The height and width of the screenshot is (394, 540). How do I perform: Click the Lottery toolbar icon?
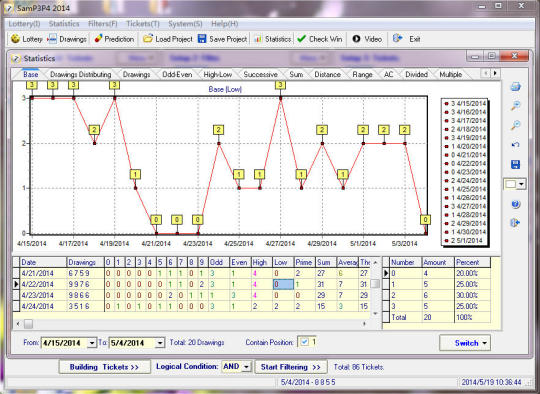coord(15,39)
